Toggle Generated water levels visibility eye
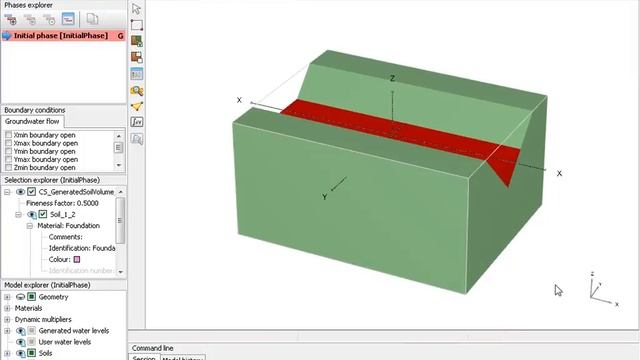 pyautogui.click(x=20, y=331)
